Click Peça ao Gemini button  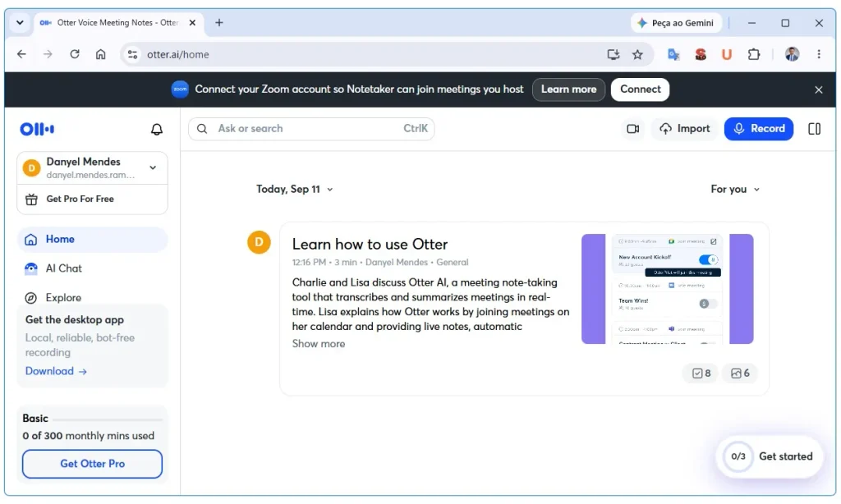pyautogui.click(x=676, y=22)
